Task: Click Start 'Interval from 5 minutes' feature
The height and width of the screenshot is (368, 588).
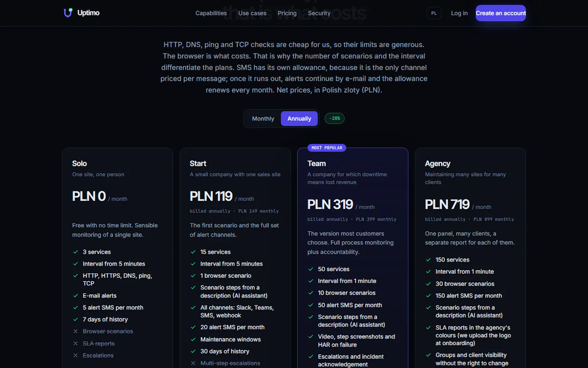Action: click(232, 264)
